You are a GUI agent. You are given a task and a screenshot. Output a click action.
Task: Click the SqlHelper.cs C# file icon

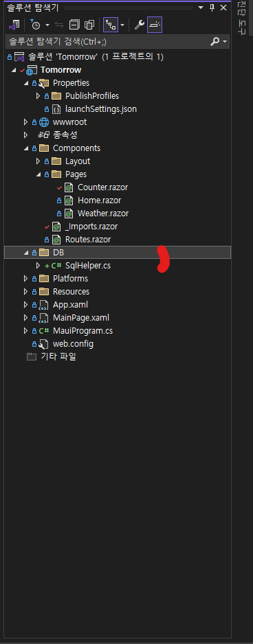(x=56, y=266)
